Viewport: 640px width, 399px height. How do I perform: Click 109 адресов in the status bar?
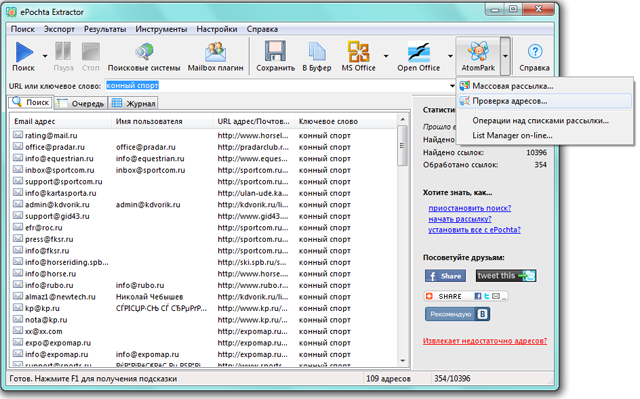[x=388, y=379]
